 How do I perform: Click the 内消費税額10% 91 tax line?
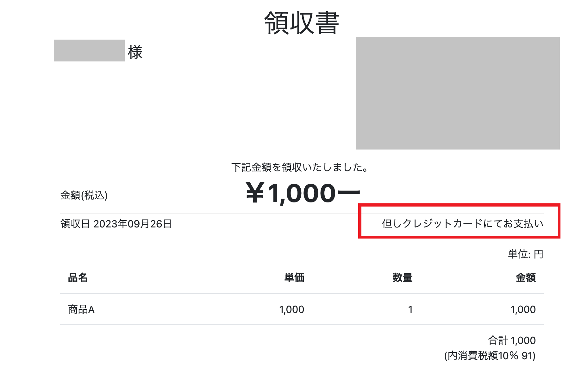click(490, 356)
